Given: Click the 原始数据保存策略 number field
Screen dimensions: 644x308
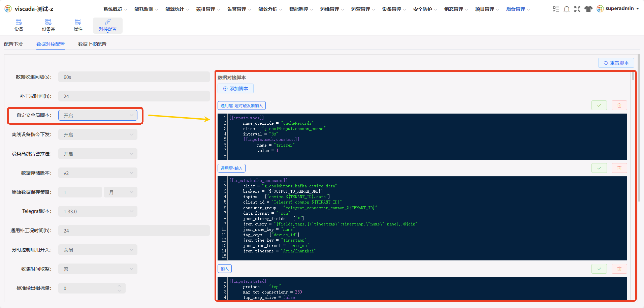Looking at the screenshot, I should [80, 192].
